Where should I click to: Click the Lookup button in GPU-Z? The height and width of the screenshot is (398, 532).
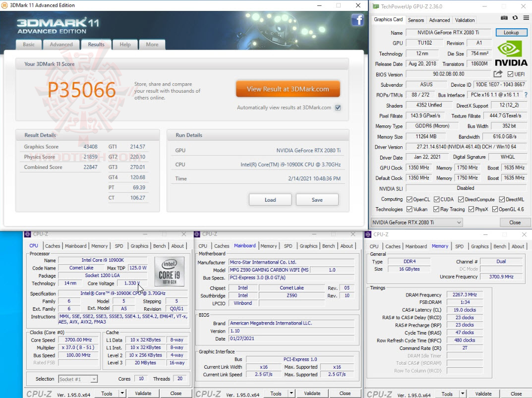point(511,32)
